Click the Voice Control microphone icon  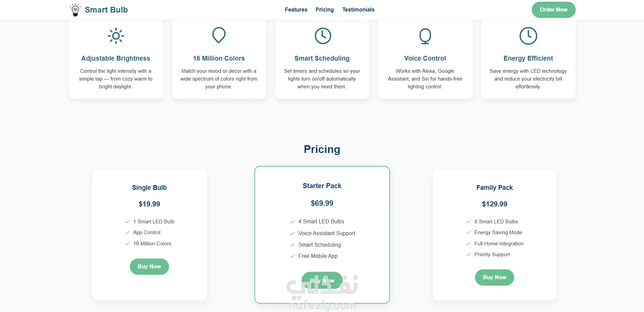[425, 36]
